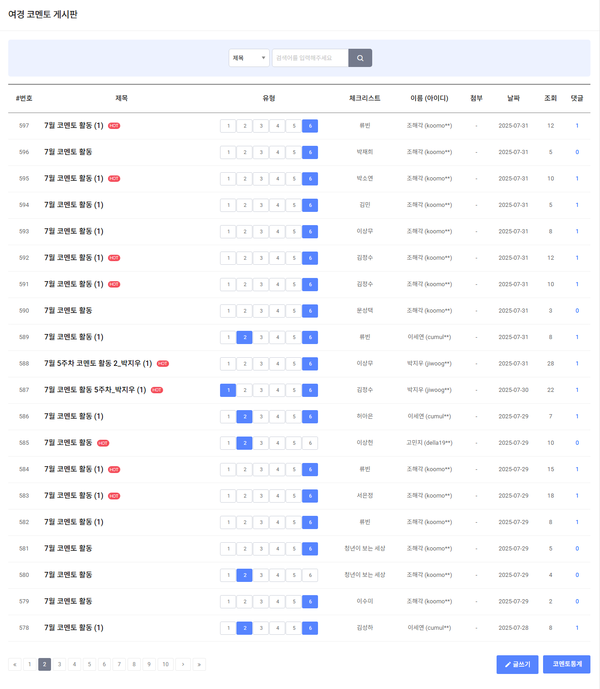
Task: Click the comment count on post 578
Action: (576, 628)
